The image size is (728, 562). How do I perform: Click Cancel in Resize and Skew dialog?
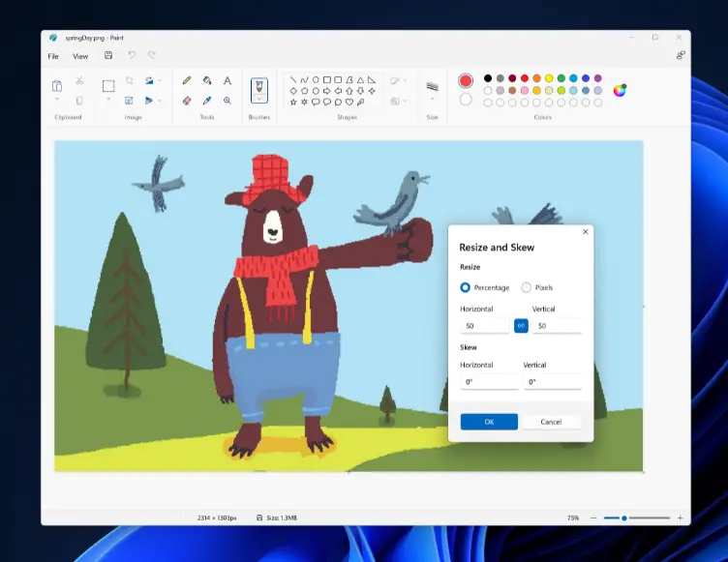(x=551, y=422)
